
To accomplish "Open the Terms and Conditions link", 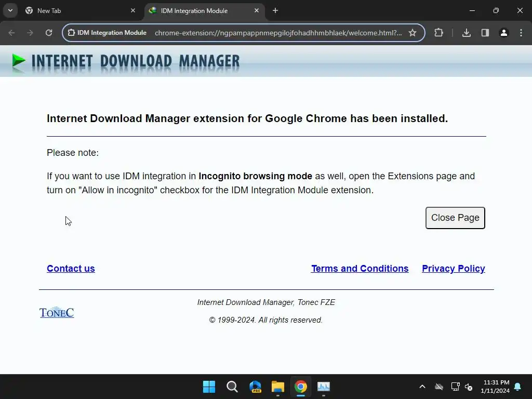I will tap(360, 269).
